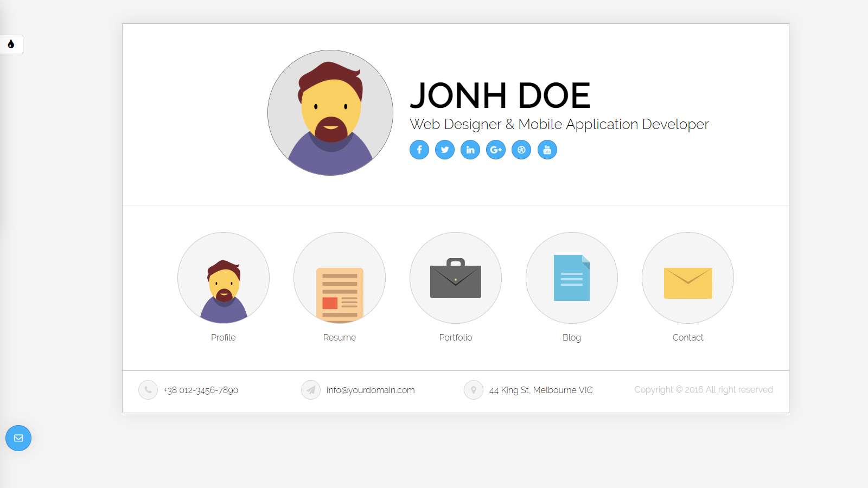Click the large avatar photo
Screen dimensions: 868x488
[x=330, y=113]
